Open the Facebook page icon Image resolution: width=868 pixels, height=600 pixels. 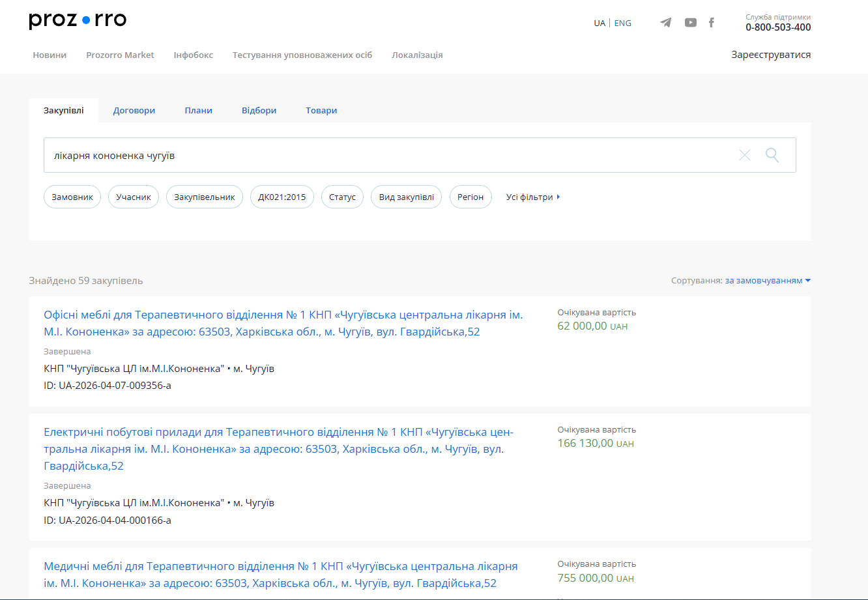[712, 23]
